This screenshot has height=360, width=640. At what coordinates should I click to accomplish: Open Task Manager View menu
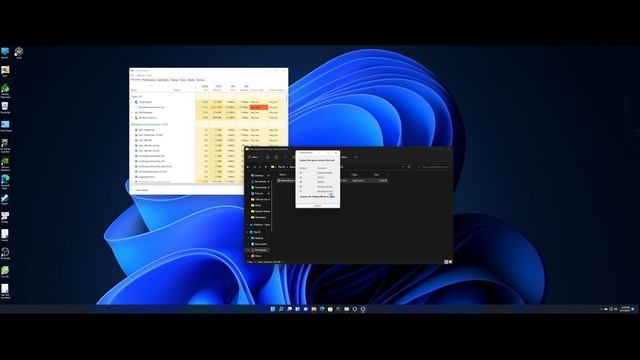149,76
